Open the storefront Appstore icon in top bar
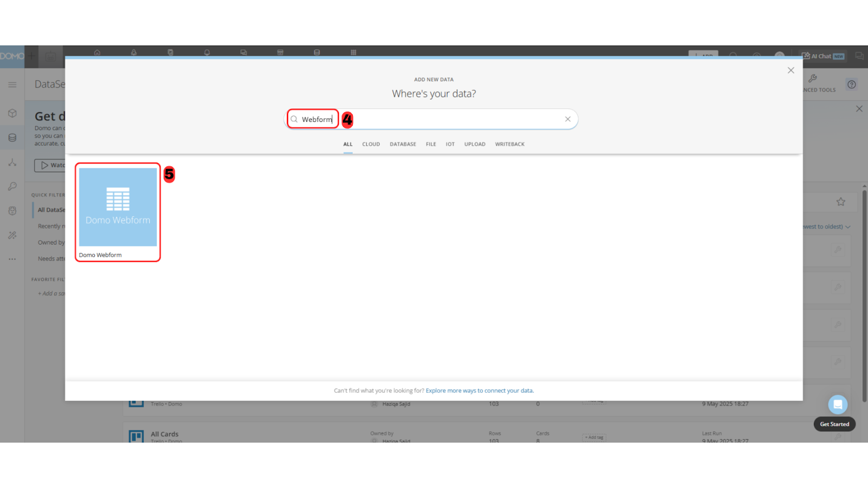868x488 pixels. point(280,53)
